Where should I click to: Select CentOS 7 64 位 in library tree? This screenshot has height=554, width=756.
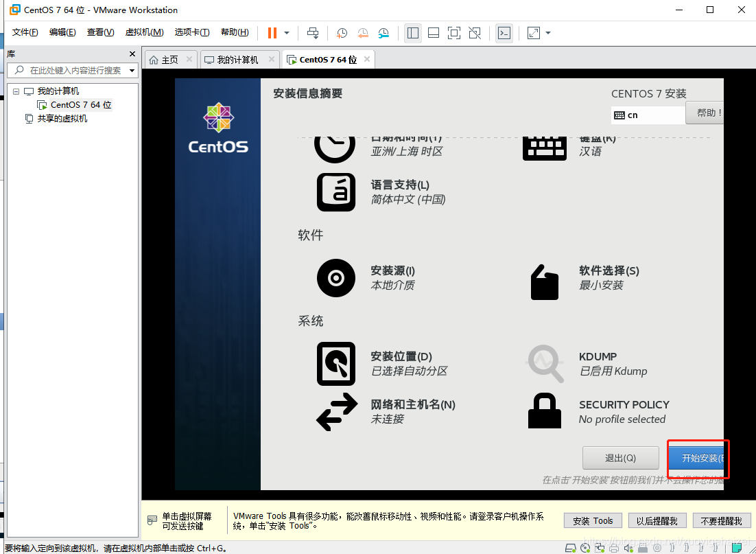click(80, 105)
